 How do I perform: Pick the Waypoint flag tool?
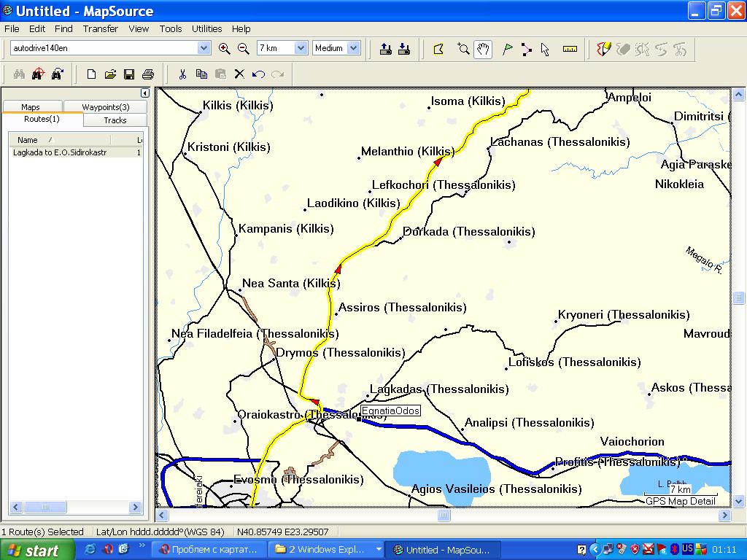507,49
